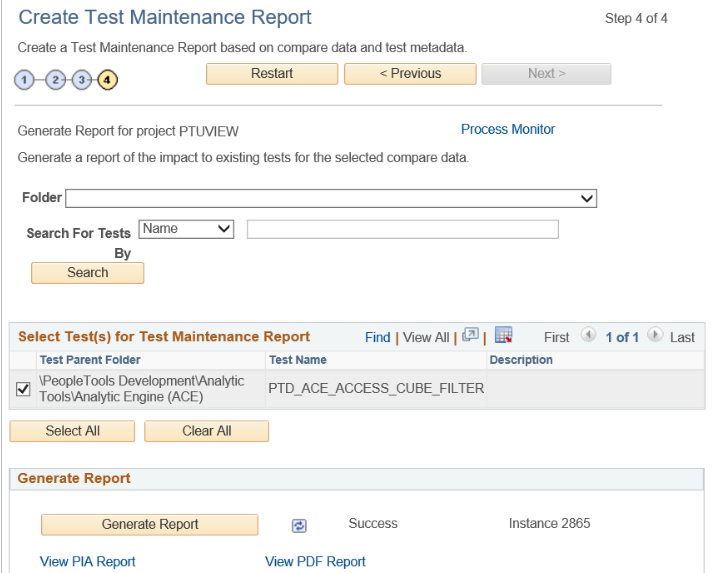The height and width of the screenshot is (573, 716).
Task: Expand the Search For Tests By dropdown
Action: tap(186, 229)
